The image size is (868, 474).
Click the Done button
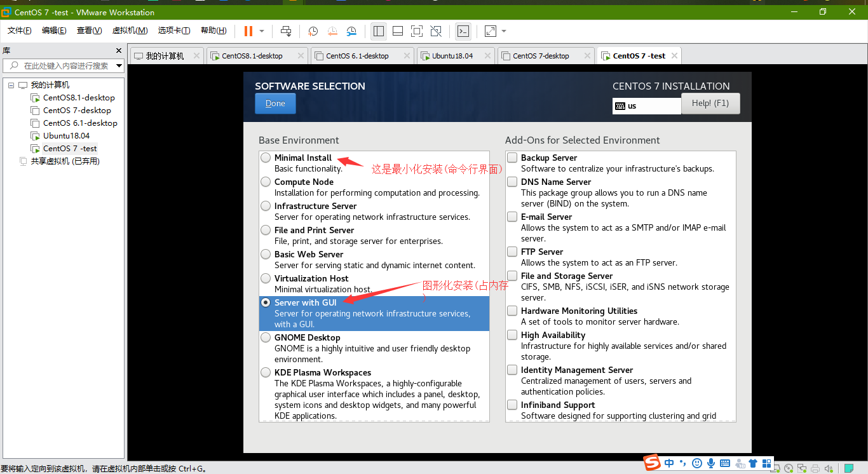275,104
